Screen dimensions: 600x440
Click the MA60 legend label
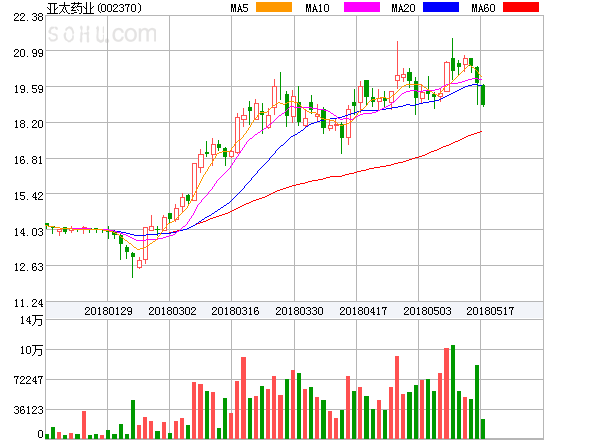(x=483, y=8)
